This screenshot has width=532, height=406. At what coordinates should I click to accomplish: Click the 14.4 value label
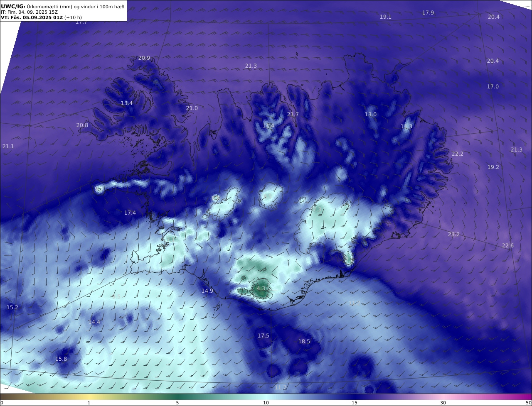[x=94, y=322]
